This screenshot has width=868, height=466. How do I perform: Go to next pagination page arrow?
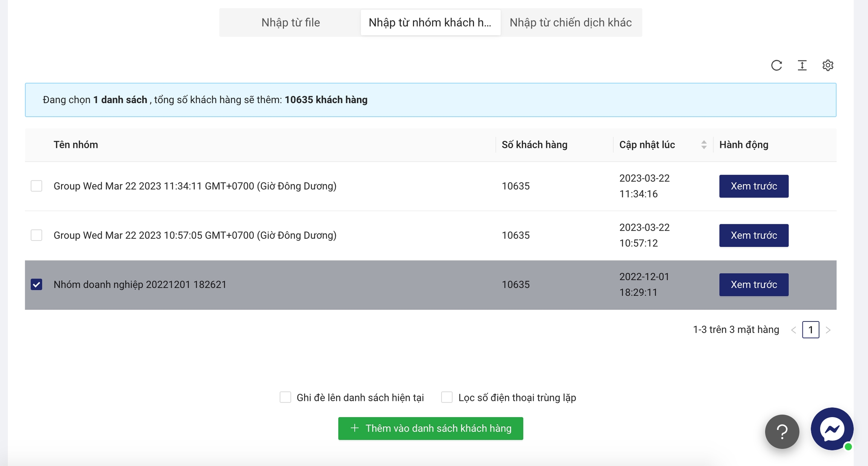pyautogui.click(x=828, y=330)
